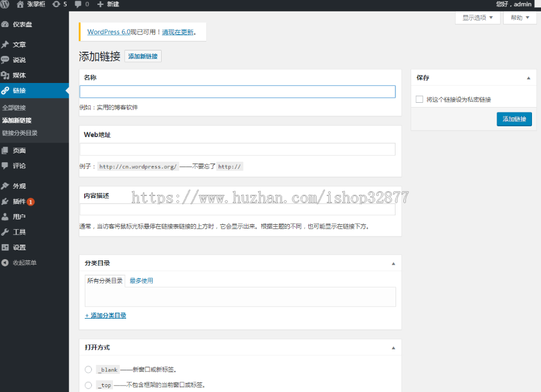Enable 将这个链接设为私密链接 checkbox

(x=420, y=99)
